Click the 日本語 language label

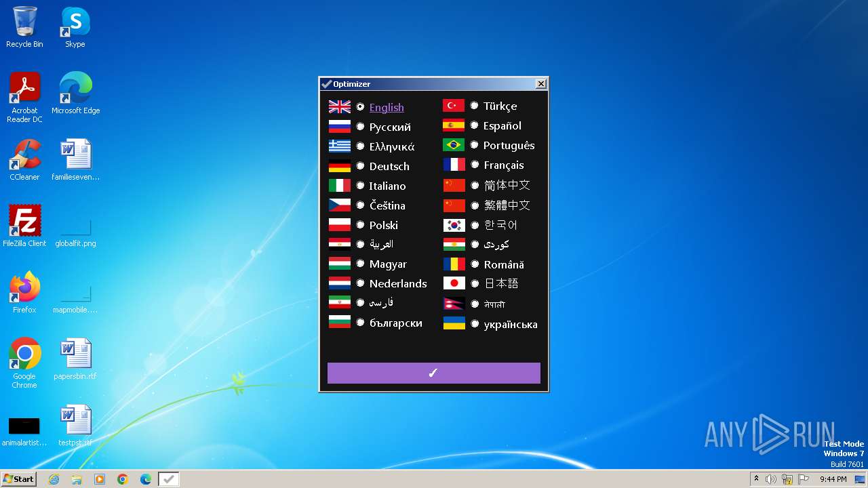pyautogui.click(x=501, y=283)
